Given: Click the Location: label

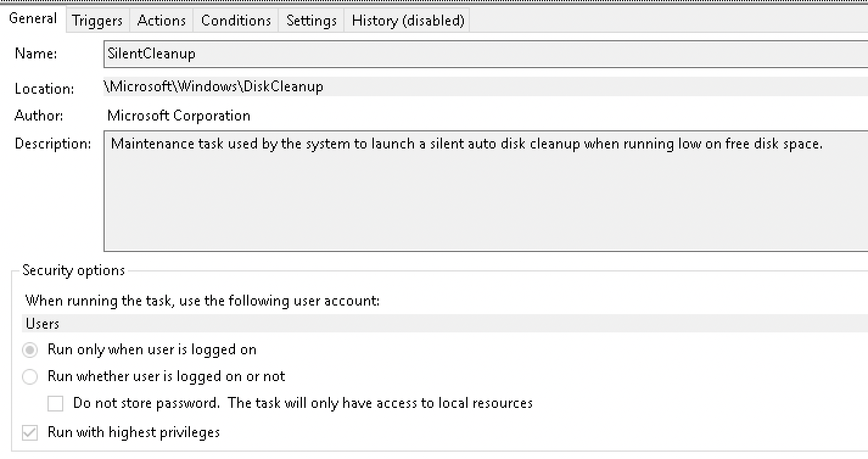Looking at the screenshot, I should pos(44,89).
